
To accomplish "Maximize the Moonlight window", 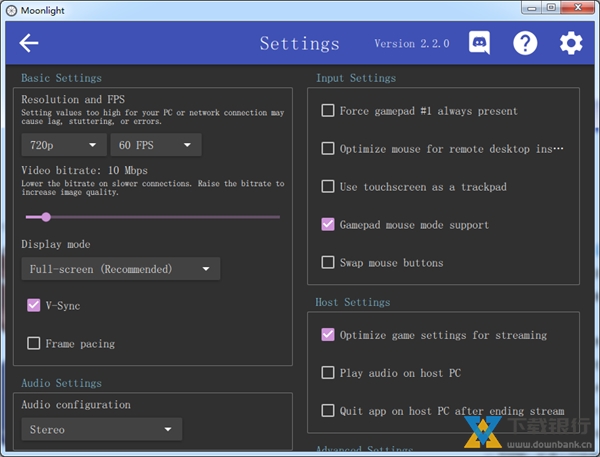I will [x=552, y=10].
